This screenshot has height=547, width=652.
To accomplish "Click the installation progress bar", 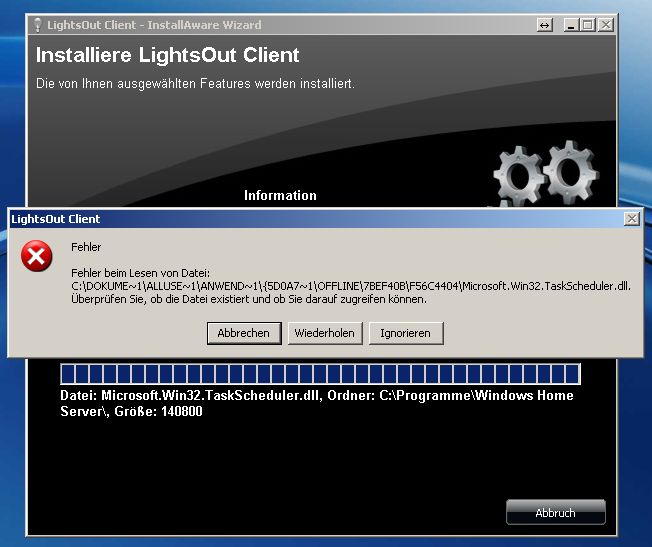I will [x=320, y=374].
